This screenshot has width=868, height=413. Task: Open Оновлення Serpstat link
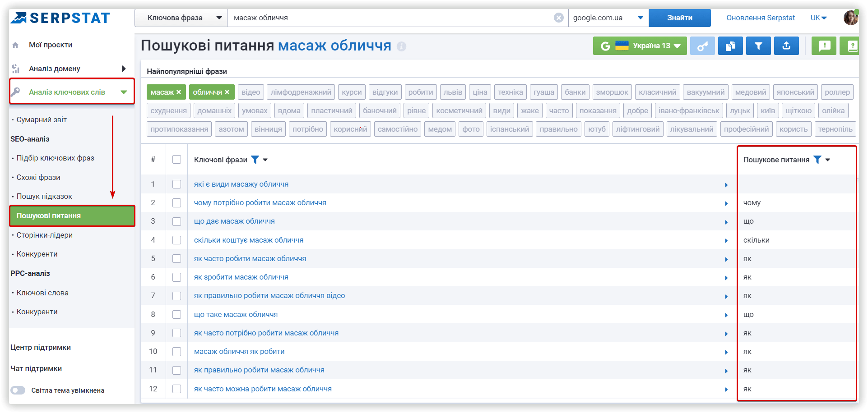point(761,18)
